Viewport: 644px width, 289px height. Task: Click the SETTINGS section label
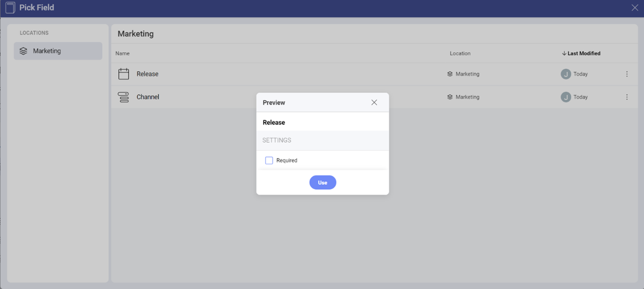(277, 140)
